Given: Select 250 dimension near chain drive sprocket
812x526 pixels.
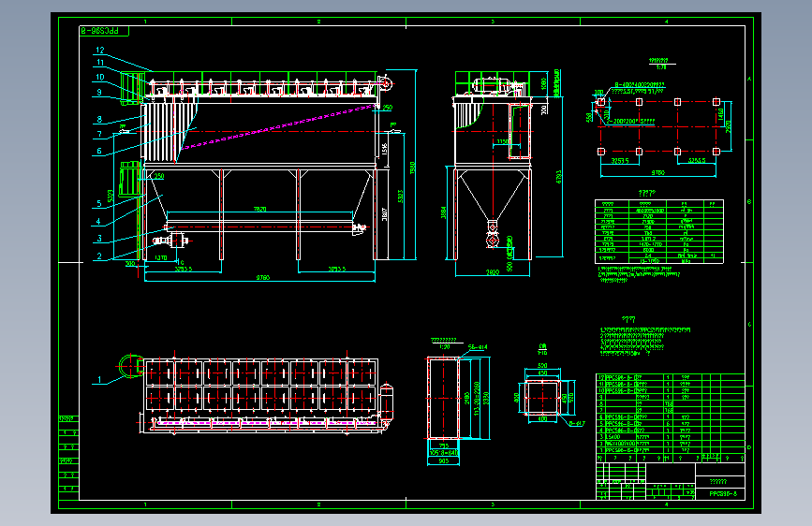Looking at the screenshot, I should click(x=388, y=108).
